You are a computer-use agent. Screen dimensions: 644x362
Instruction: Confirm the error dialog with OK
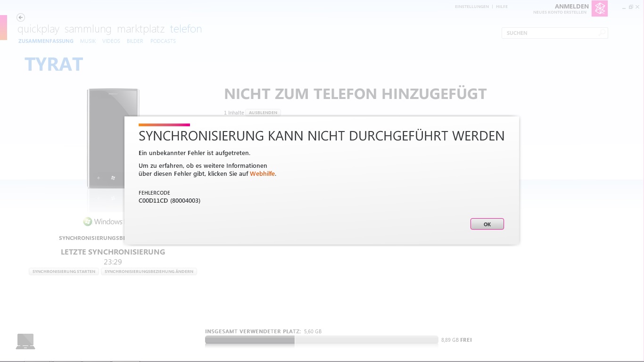pyautogui.click(x=487, y=224)
